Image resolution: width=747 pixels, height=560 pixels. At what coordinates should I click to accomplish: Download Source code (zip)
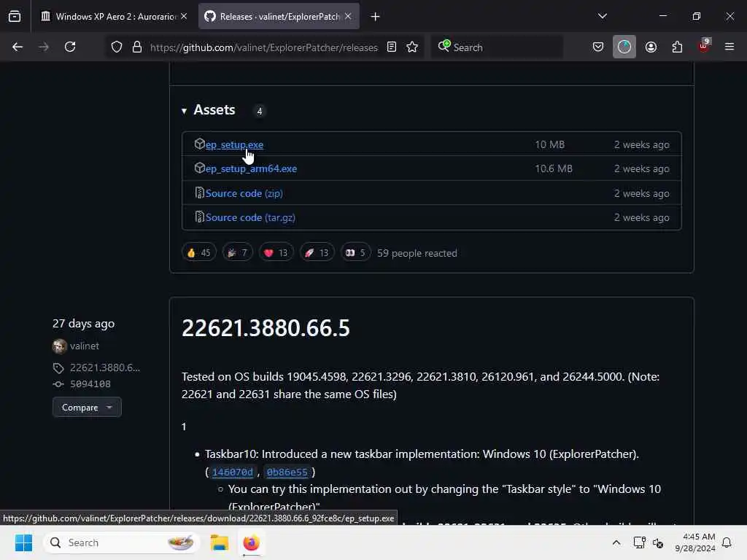click(x=244, y=193)
